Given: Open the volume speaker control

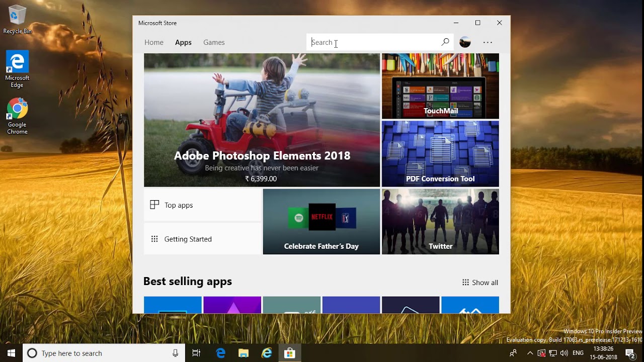Looking at the screenshot, I should 563,353.
